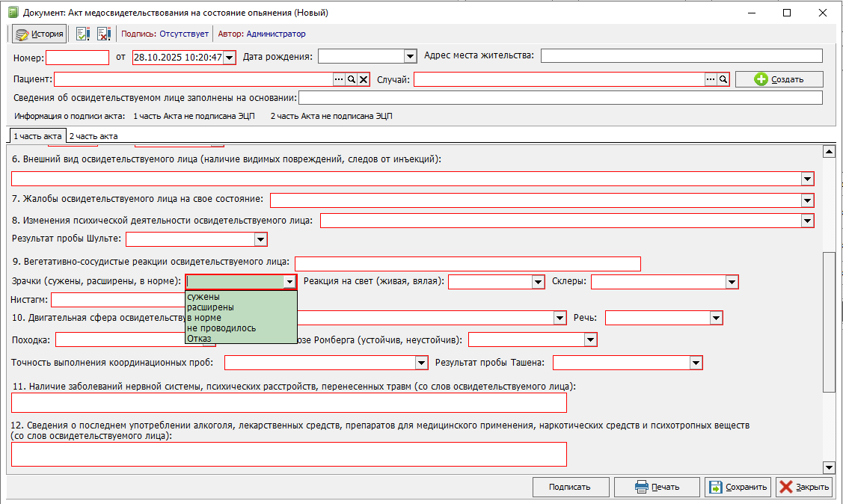Viewport: 843px width, 504px height.
Task: Search Случай with the magnifier icon
Action: (x=723, y=79)
